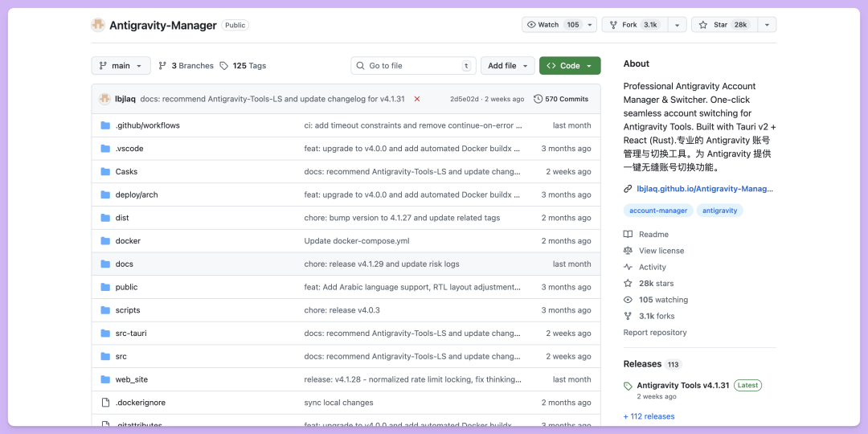Click the Go to file search field
Image resolution: width=868 pixels, height=434 pixels.
413,66
